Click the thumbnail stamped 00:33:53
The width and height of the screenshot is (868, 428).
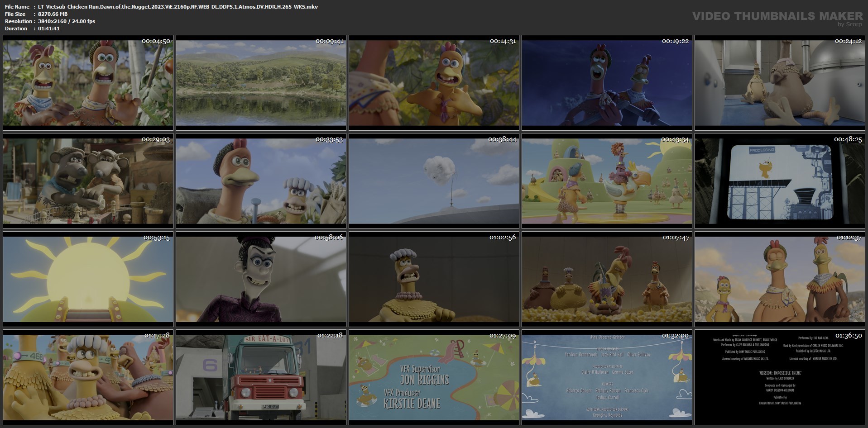coord(261,181)
